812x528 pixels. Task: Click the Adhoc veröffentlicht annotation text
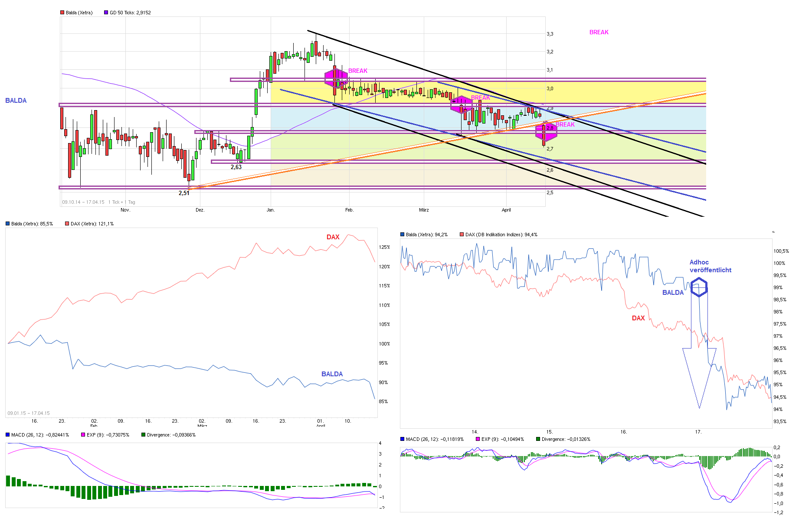click(x=710, y=266)
